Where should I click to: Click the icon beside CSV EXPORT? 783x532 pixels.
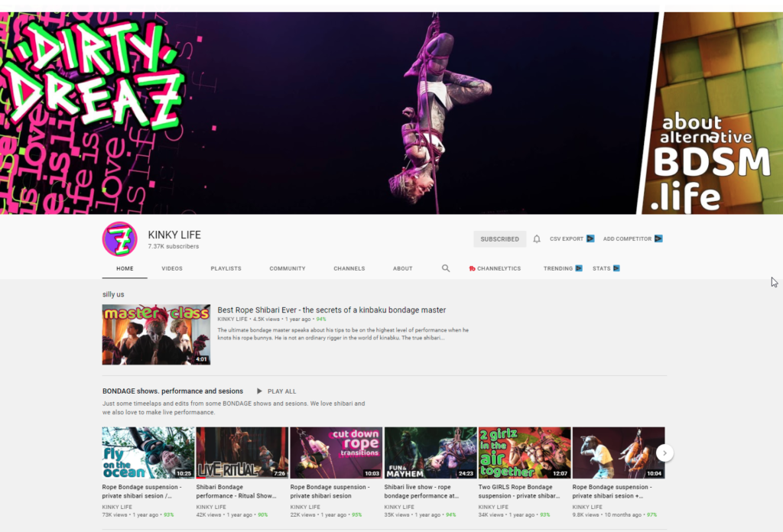tap(590, 238)
